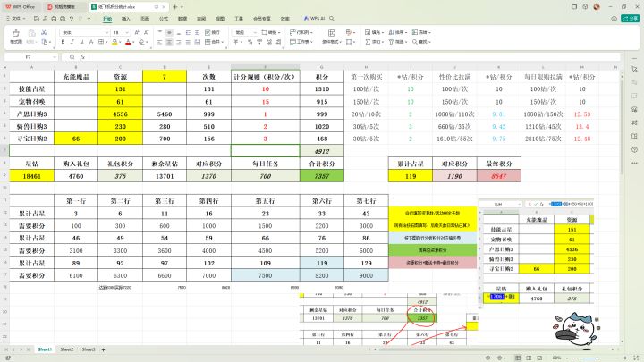Click the Cut scissors icon

point(44,32)
